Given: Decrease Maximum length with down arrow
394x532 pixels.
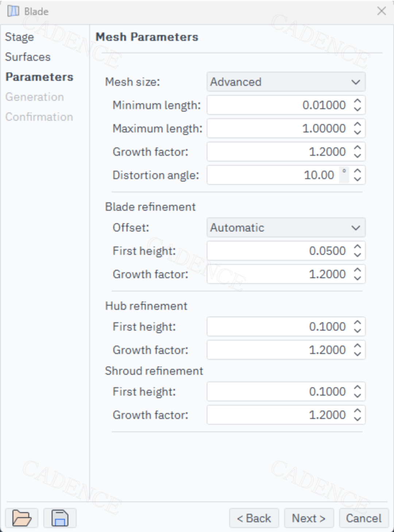Looking at the screenshot, I should click(358, 132).
